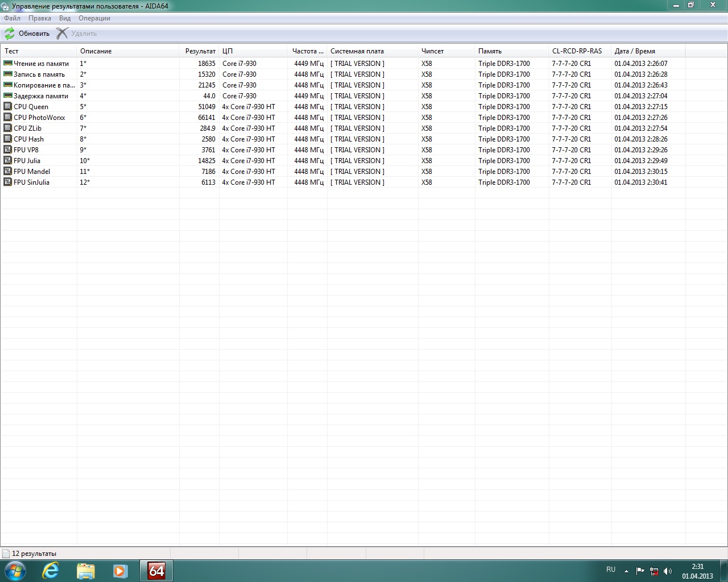Click chip icon of CPU Queen row
The image size is (728, 582).
(x=8, y=107)
